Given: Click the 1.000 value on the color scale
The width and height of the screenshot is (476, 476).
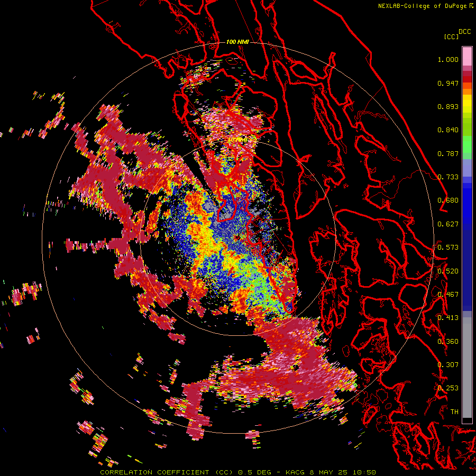Looking at the screenshot, I should pyautogui.click(x=448, y=59).
